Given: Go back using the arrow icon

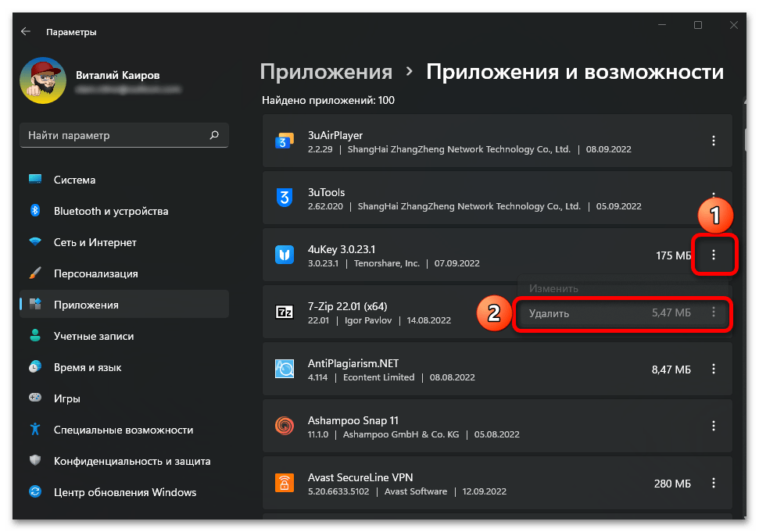Looking at the screenshot, I should click(26, 31).
